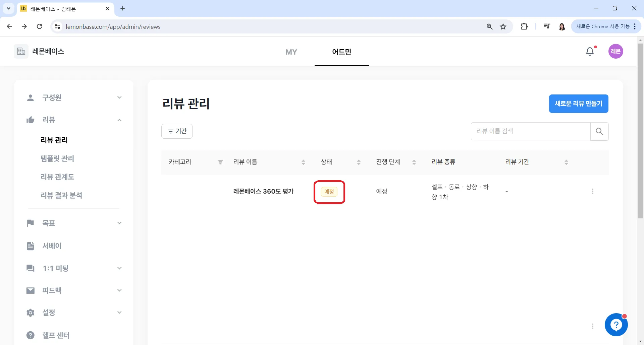This screenshot has height=345, width=644.
Task: Sort by 진행 단계 column arrows
Action: [x=414, y=162]
